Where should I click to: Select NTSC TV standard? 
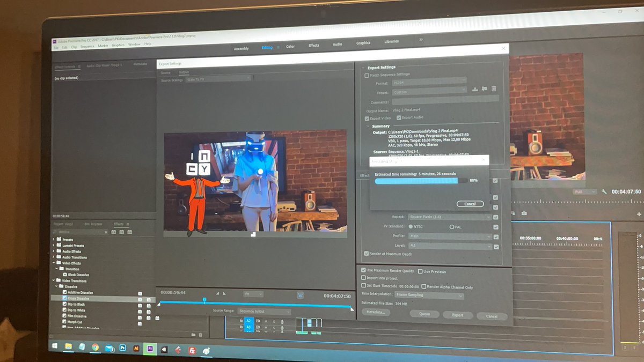(x=411, y=226)
